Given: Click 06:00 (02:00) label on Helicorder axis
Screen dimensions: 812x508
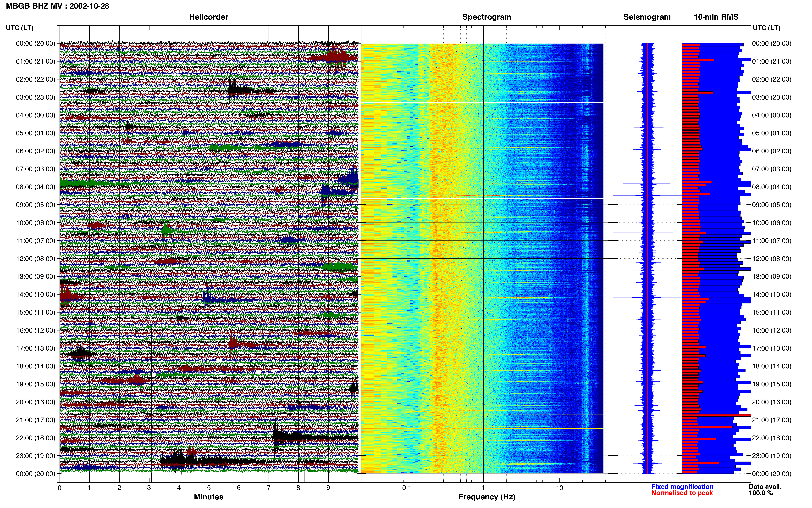Looking at the screenshot, I should pos(35,151).
